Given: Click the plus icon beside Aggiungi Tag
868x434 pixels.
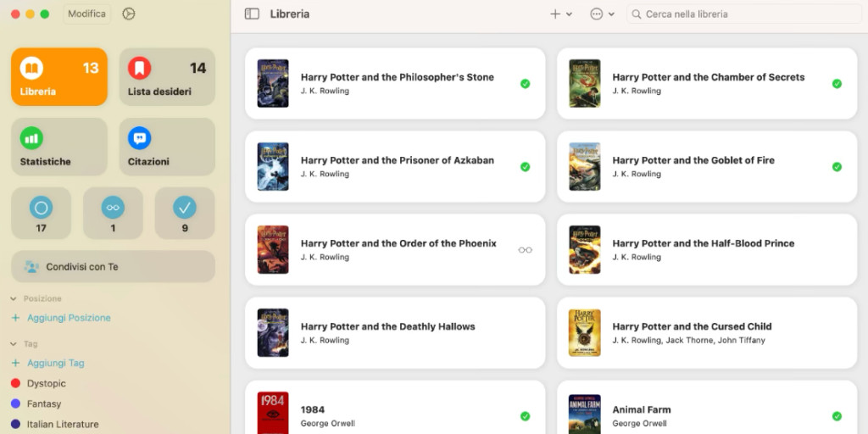Looking at the screenshot, I should coord(15,363).
